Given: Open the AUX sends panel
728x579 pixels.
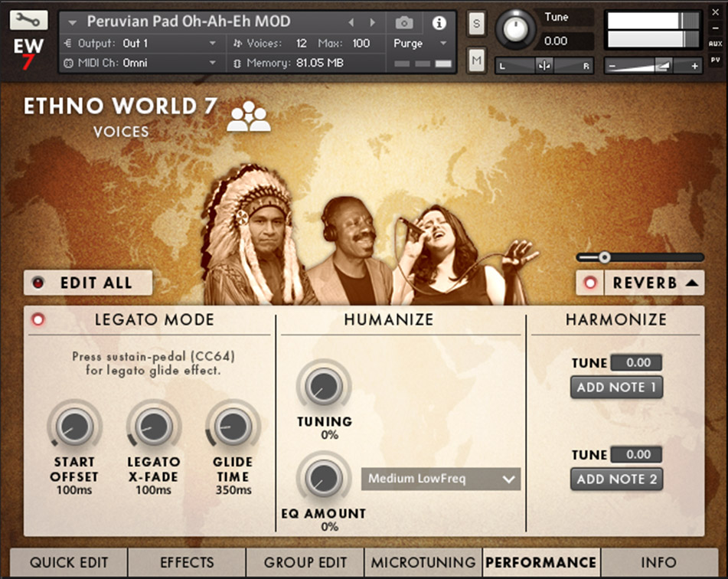Looking at the screenshot, I should tap(716, 43).
